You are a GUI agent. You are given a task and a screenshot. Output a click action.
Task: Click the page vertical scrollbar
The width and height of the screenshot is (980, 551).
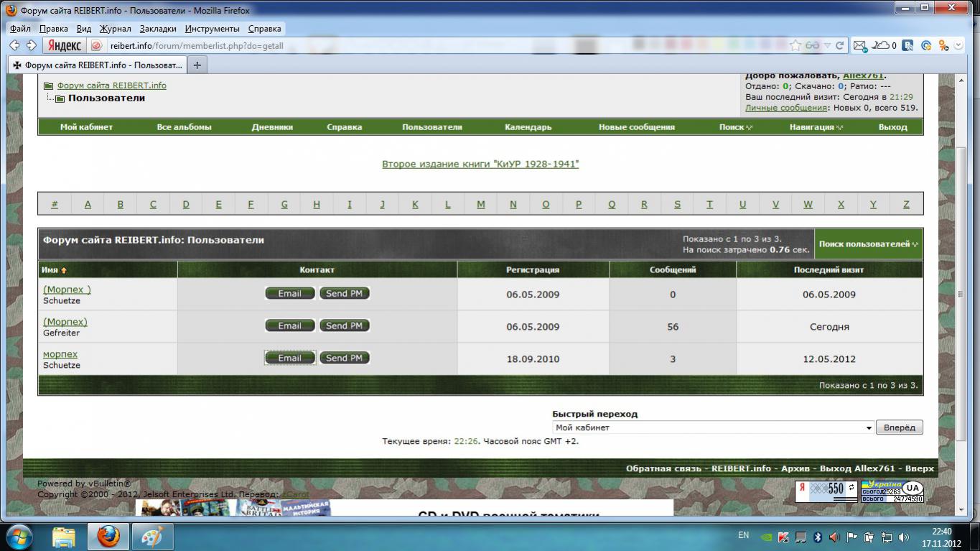pyautogui.click(x=961, y=295)
